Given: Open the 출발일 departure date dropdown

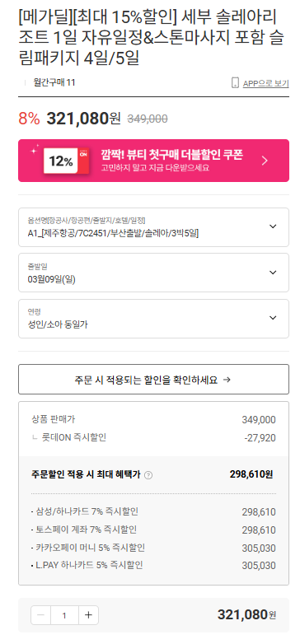Looking at the screenshot, I should (153, 273).
